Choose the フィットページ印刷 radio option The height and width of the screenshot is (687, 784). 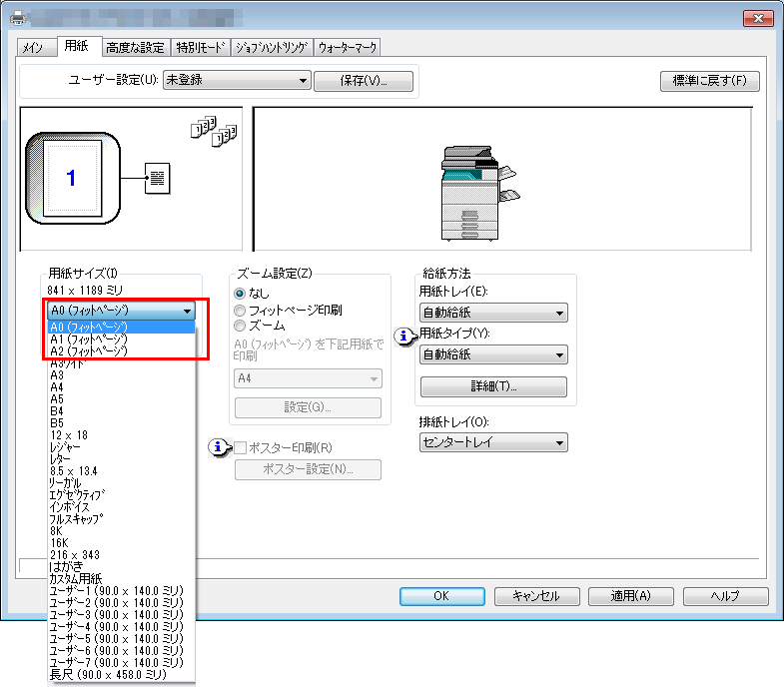pyautogui.click(x=240, y=310)
